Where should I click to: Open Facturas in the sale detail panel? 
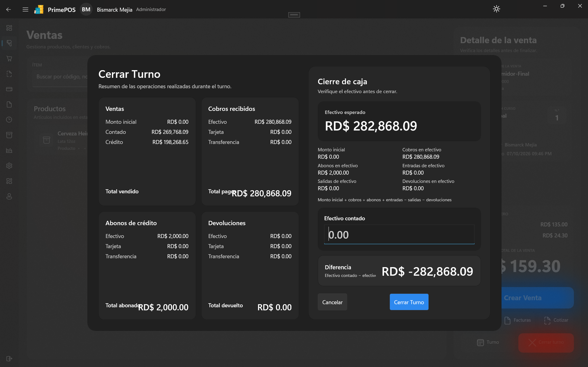pyautogui.click(x=517, y=320)
